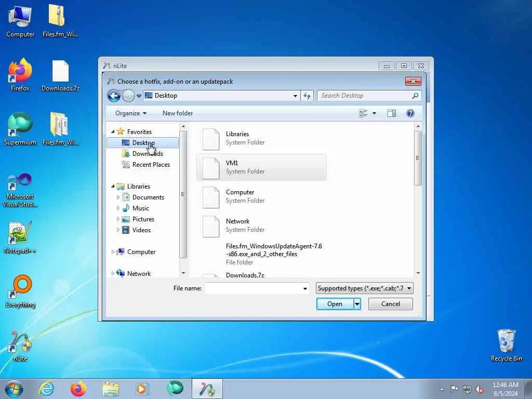Select the Music library item

[136, 208]
